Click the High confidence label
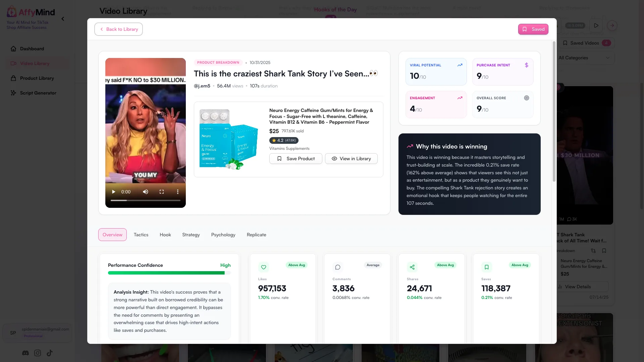 (225, 265)
